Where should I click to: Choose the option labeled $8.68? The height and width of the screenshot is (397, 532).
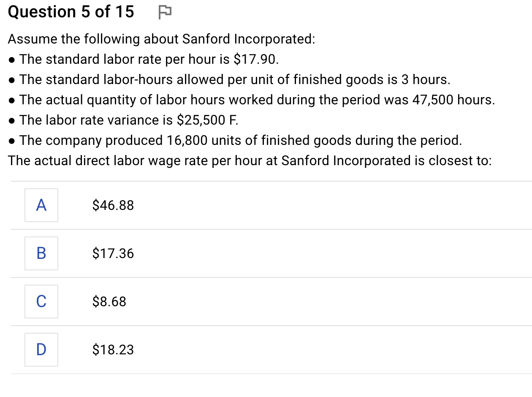[109, 302]
